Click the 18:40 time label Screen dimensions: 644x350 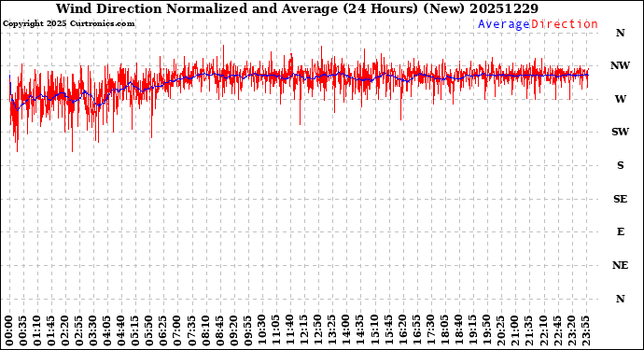click(x=459, y=330)
